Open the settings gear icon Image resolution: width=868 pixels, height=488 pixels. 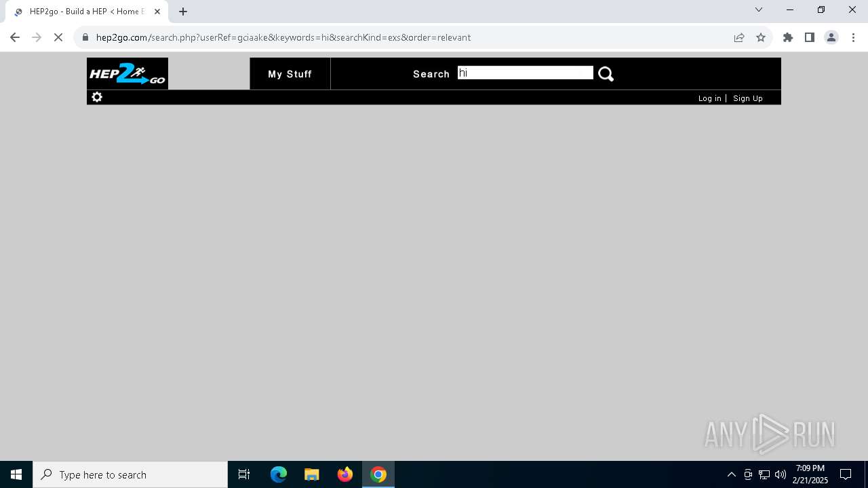click(97, 97)
